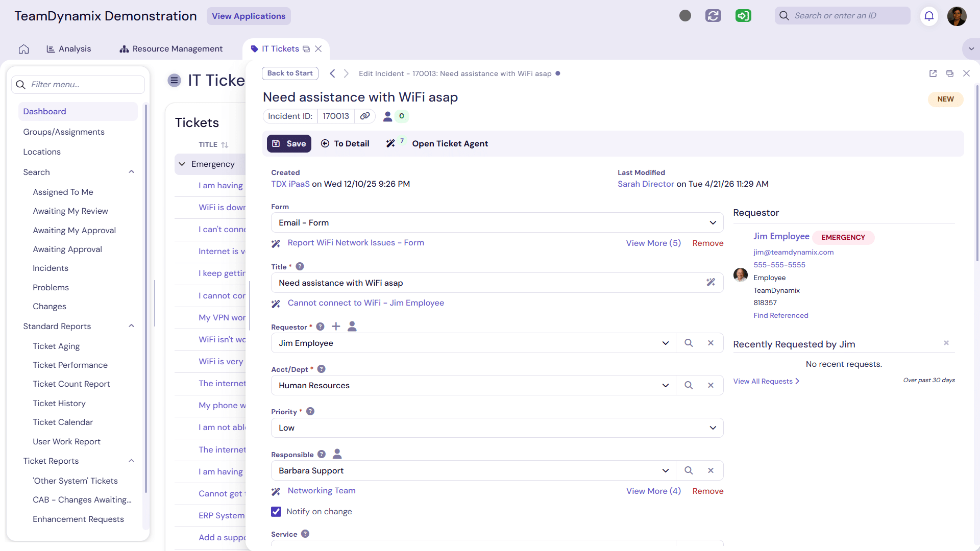Viewport: 980px width, 551px height.
Task: Click the person icon next to Requestor label
Action: point(352,327)
